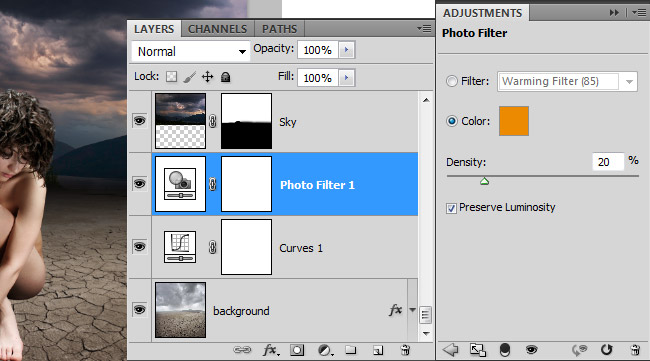The height and width of the screenshot is (361, 650).
Task: Open the Normal blend mode dropdown
Action: click(191, 51)
